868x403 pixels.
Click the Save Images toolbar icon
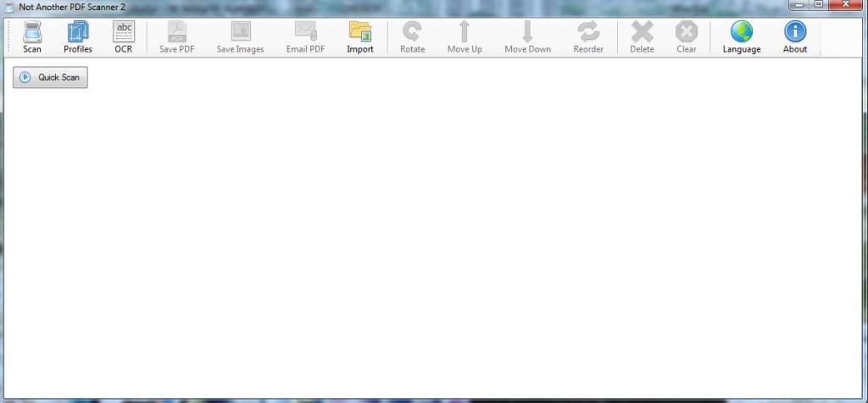click(x=241, y=31)
